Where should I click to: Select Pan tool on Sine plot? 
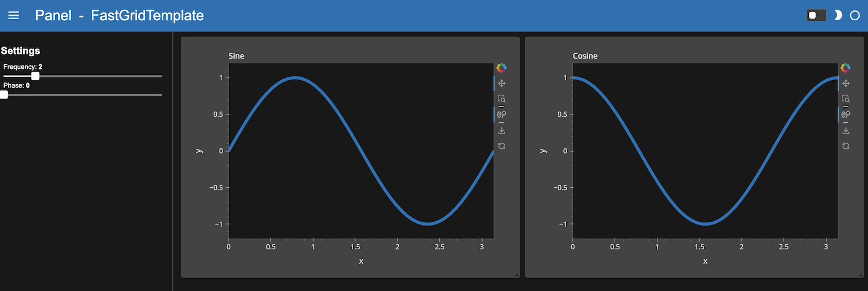click(x=501, y=83)
